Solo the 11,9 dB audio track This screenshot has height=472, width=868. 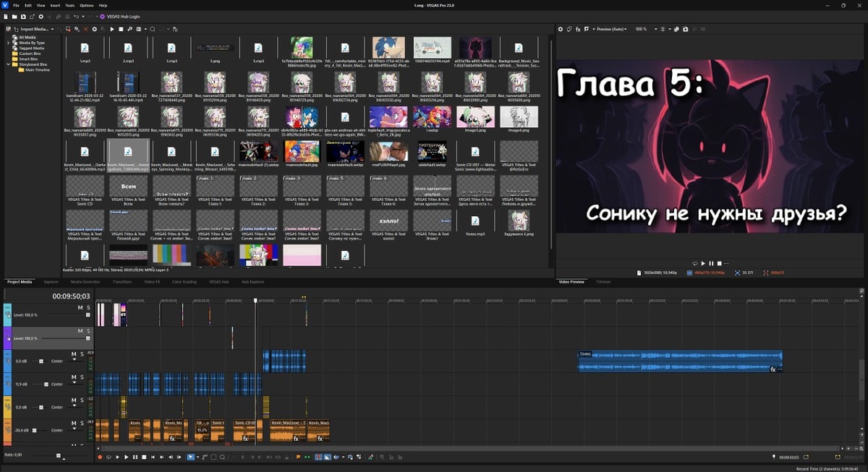click(82, 377)
